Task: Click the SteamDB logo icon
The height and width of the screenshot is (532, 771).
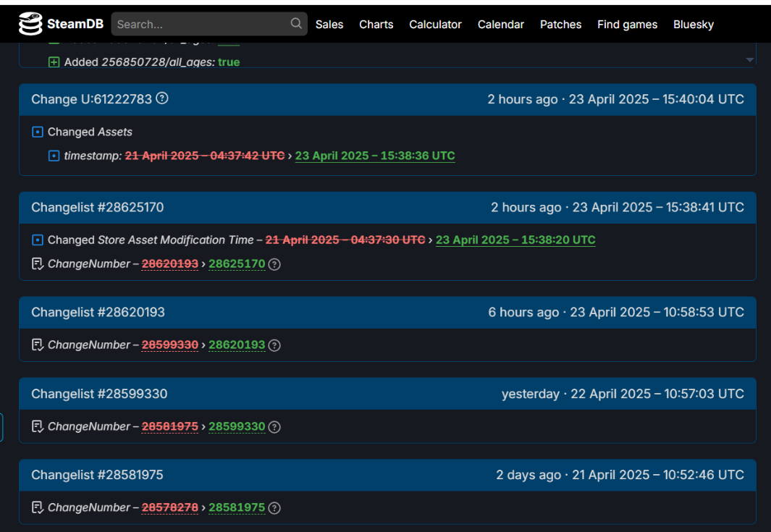Action: click(x=30, y=24)
